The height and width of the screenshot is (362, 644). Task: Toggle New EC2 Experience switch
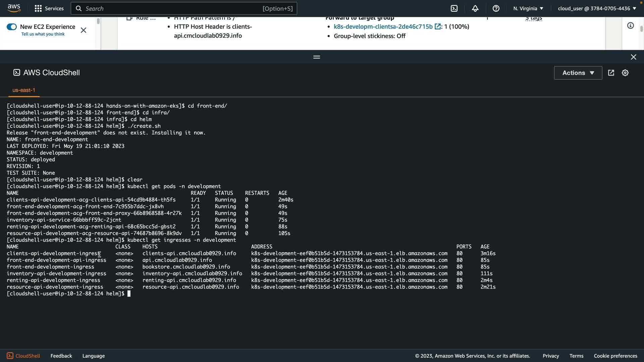(x=12, y=27)
